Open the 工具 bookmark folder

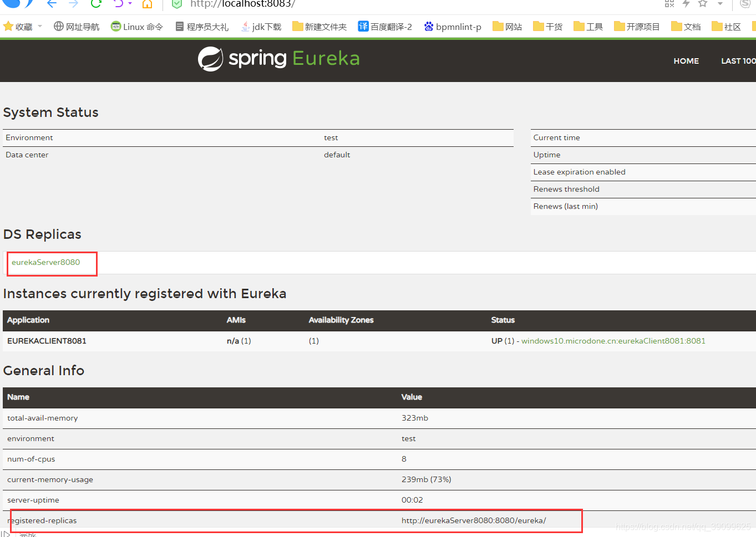coord(588,27)
